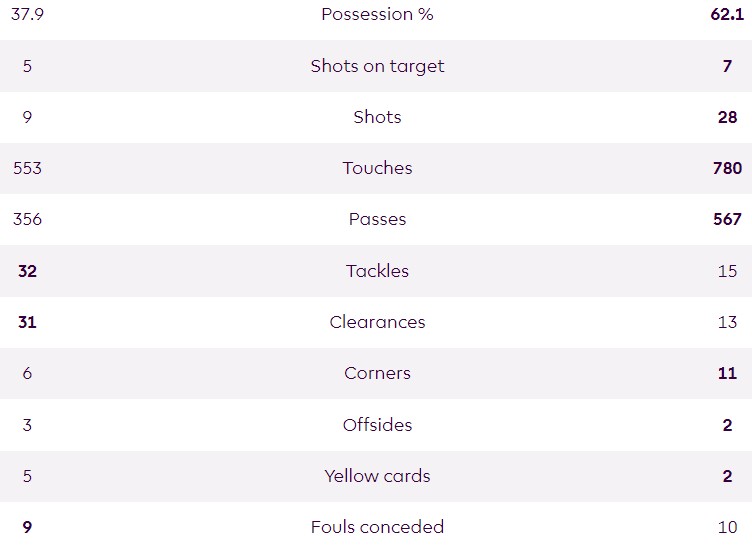The width and height of the screenshot is (752, 545).
Task: Click the Tackles row label
Action: (x=377, y=271)
